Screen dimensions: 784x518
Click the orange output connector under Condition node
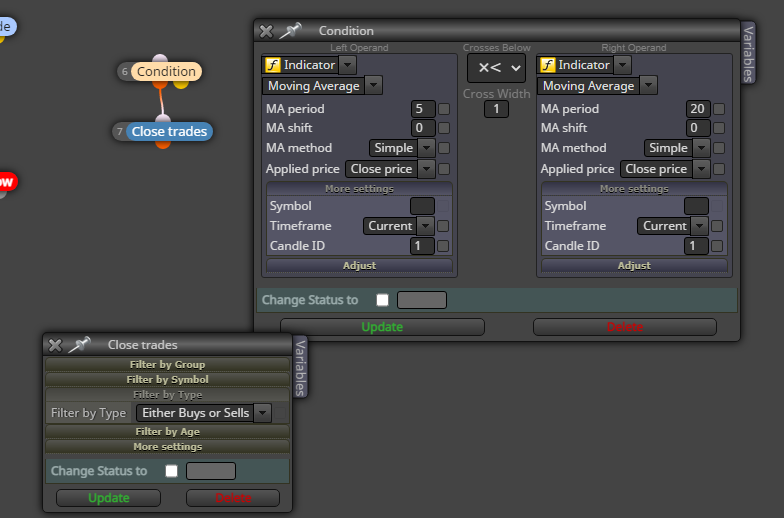pos(160,84)
